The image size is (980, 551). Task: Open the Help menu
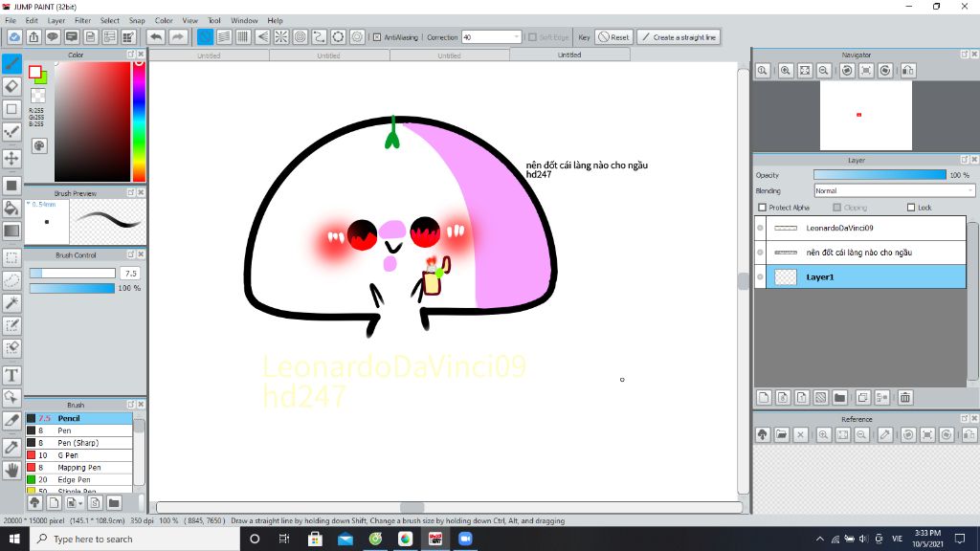pyautogui.click(x=275, y=21)
